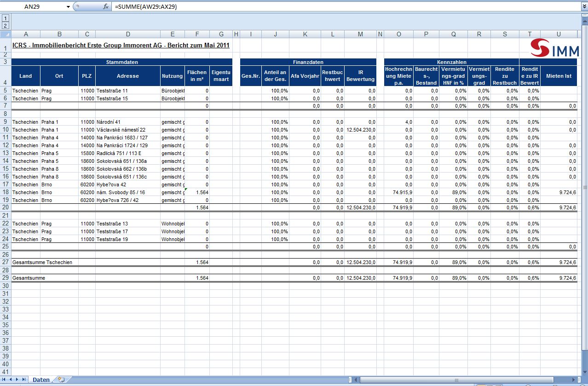
Task: Select column F header
Action: click(197, 34)
